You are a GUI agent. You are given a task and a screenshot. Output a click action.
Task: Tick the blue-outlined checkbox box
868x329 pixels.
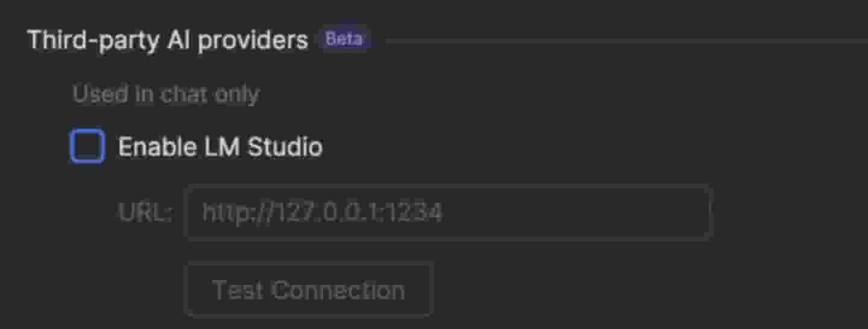[x=87, y=147]
